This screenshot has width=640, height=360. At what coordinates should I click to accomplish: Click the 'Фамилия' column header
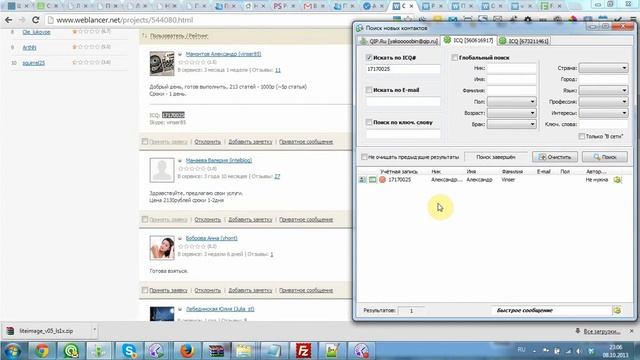pyautogui.click(x=512, y=171)
